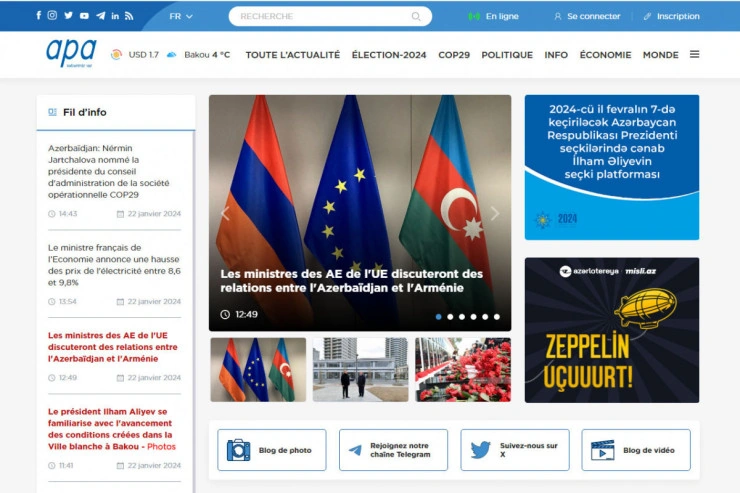
Task: Click the Inscription link
Action: [671, 16]
